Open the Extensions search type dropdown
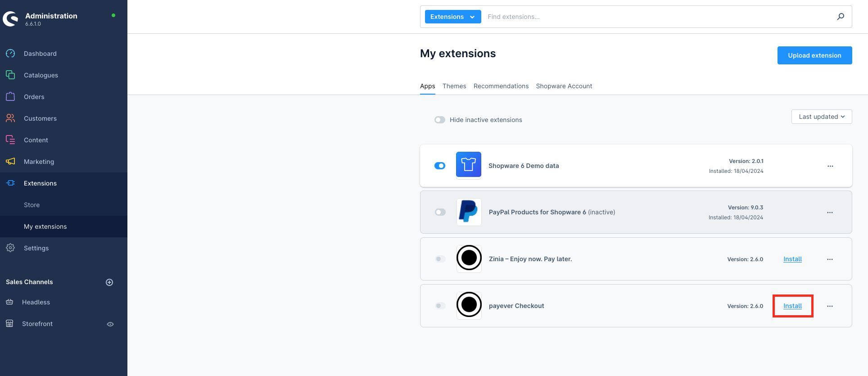This screenshot has width=868, height=376. [x=453, y=17]
